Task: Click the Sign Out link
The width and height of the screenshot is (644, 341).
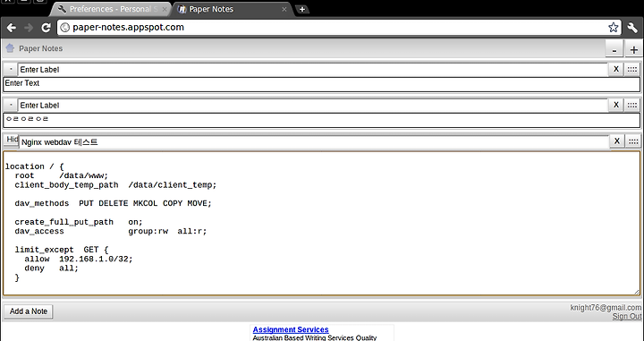Action: tap(627, 316)
